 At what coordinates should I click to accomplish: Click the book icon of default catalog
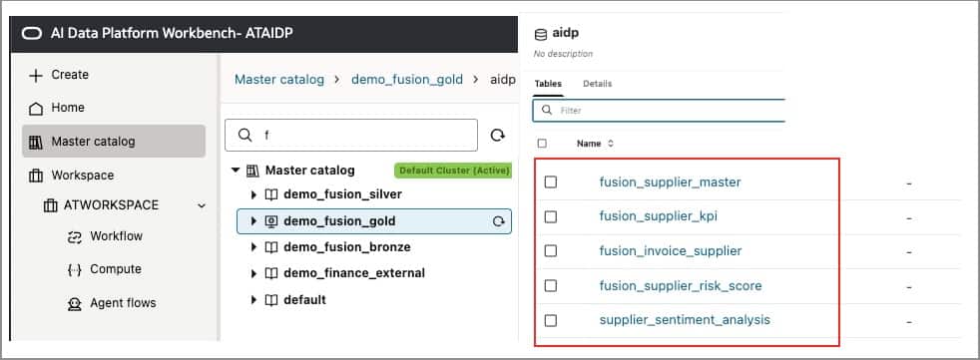coord(271,300)
